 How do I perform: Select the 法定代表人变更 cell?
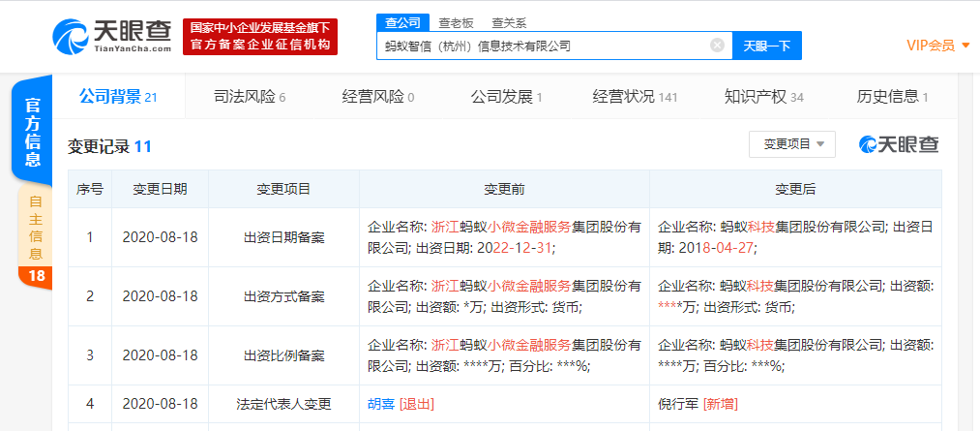point(283,404)
